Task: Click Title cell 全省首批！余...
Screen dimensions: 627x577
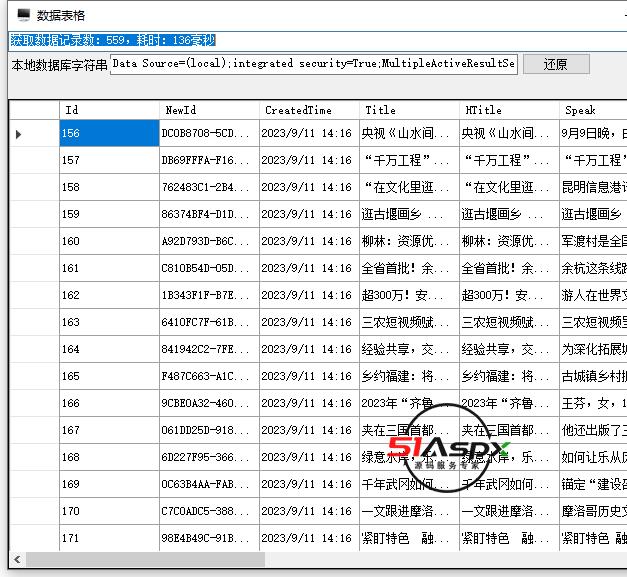Action: point(409,268)
